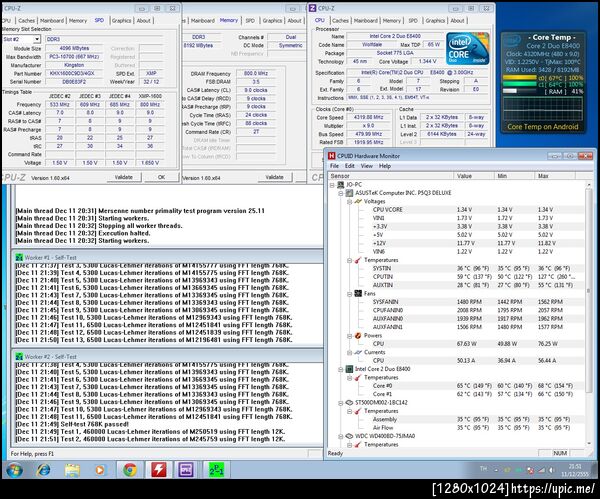
Task: Click the Max column header
Action: 554,176
